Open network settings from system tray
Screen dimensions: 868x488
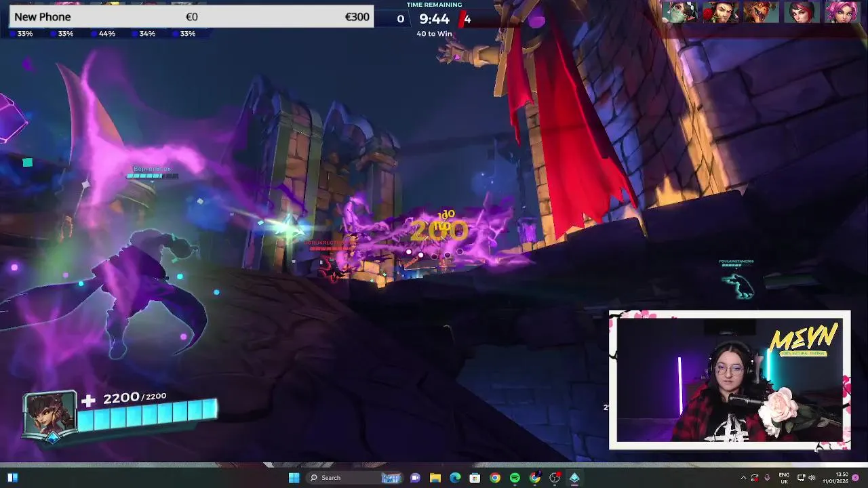(x=801, y=478)
